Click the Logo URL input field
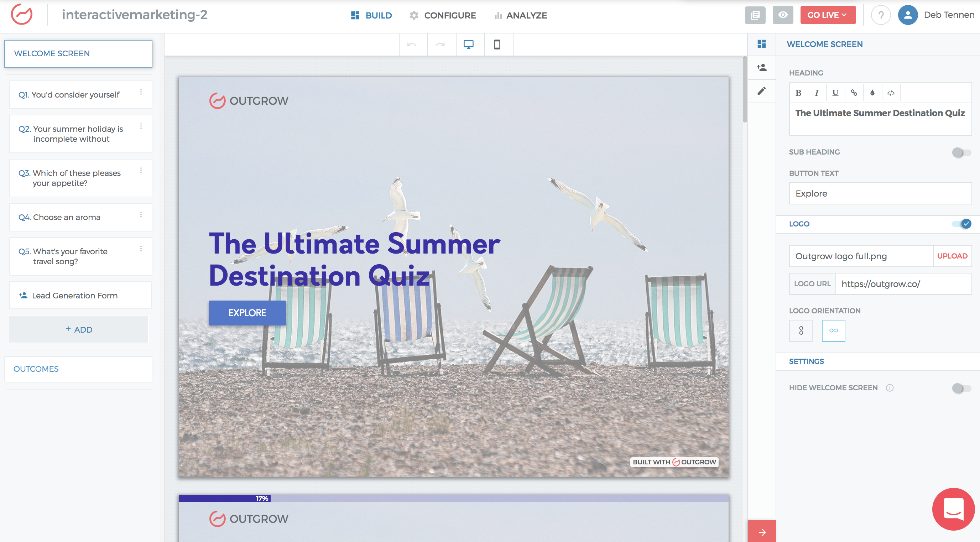Image resolution: width=980 pixels, height=542 pixels. (904, 284)
